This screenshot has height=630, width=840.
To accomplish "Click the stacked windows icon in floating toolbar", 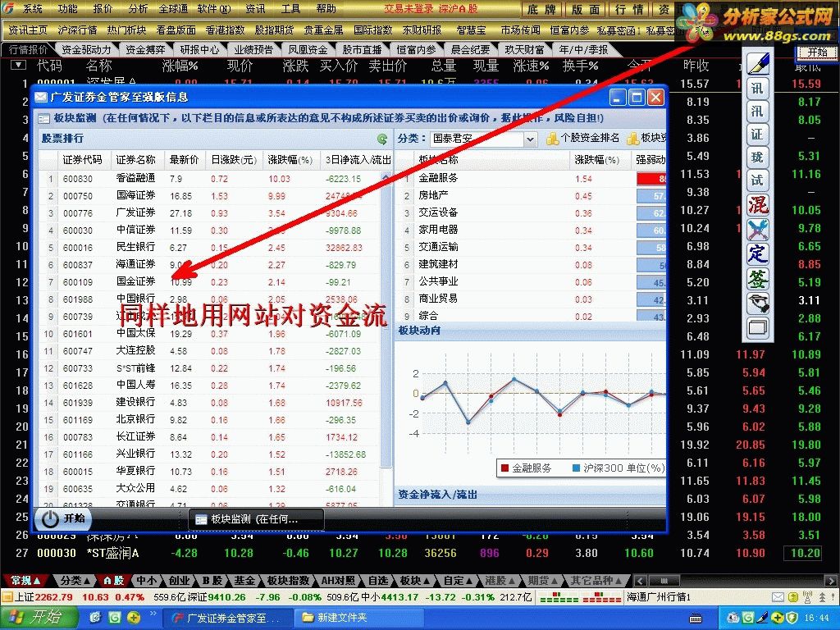I will coord(758,326).
